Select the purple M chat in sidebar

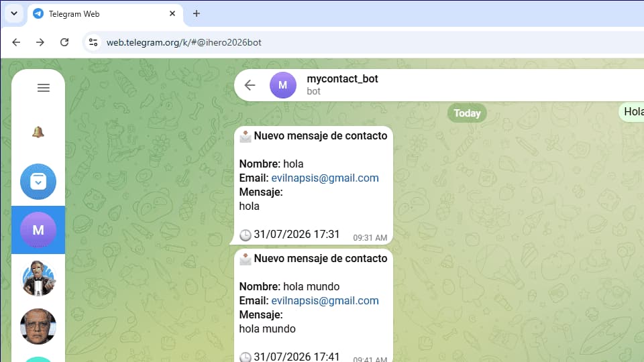[x=38, y=230]
